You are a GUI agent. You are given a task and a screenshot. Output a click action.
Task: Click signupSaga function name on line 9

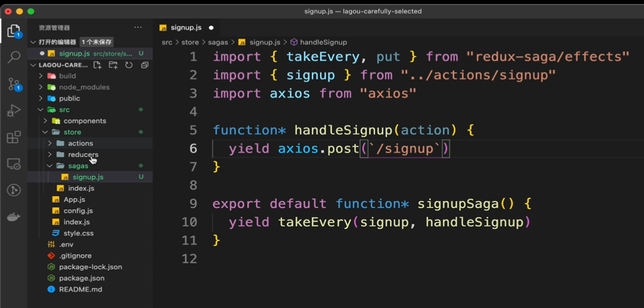(x=458, y=203)
